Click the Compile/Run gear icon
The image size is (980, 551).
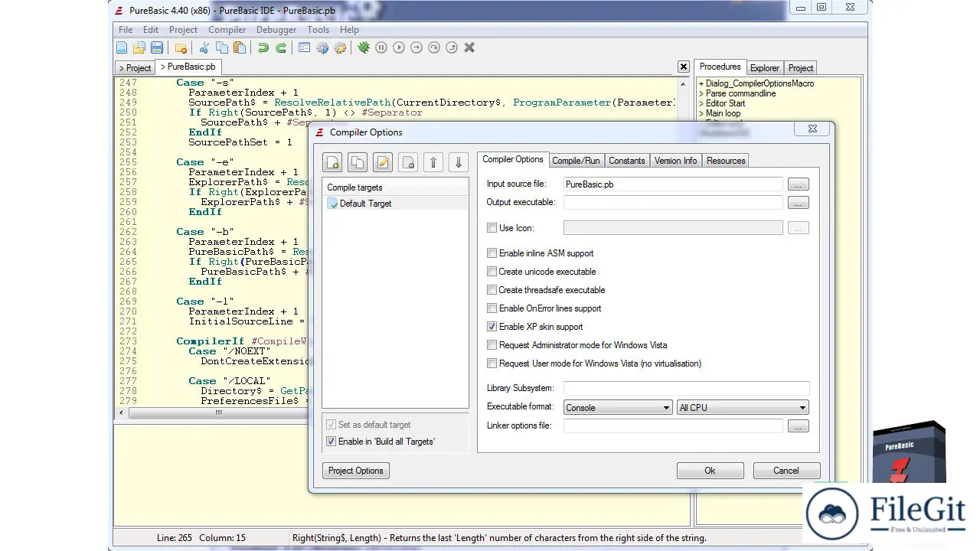point(322,47)
